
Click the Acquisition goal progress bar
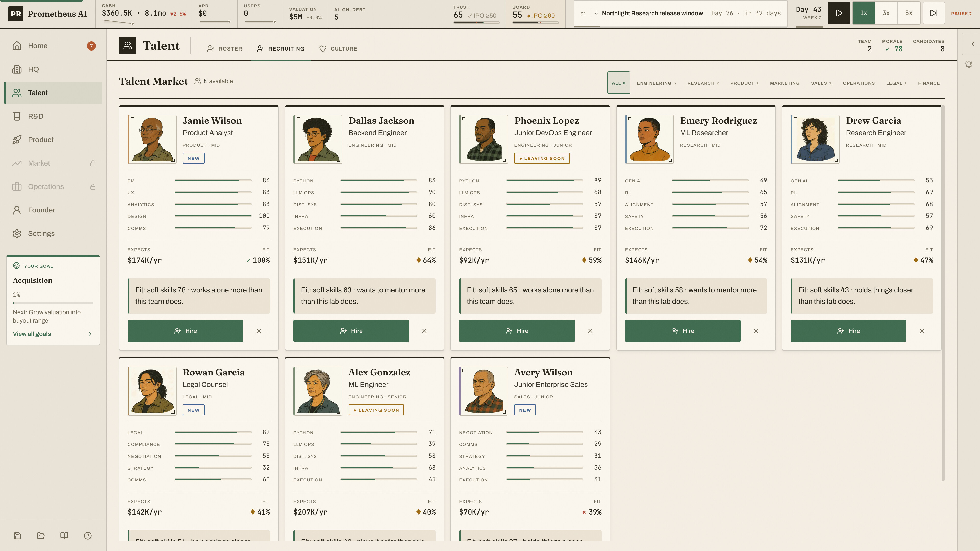point(53,303)
